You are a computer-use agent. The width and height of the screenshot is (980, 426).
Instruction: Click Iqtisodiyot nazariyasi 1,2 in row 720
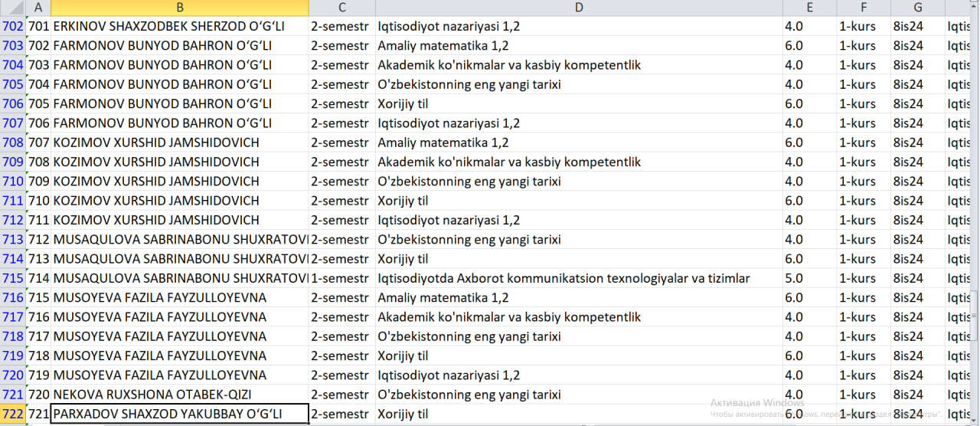coord(579,375)
